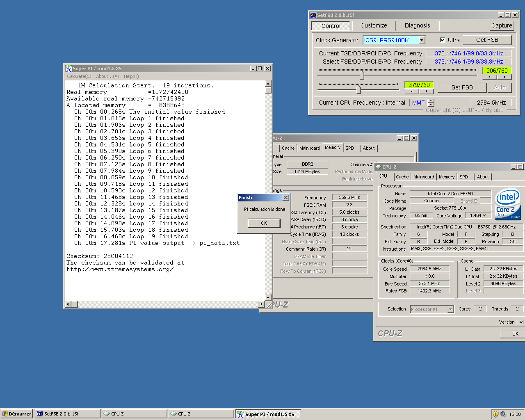Click the Super PI vertical scrollbar thumb

click(x=268, y=90)
